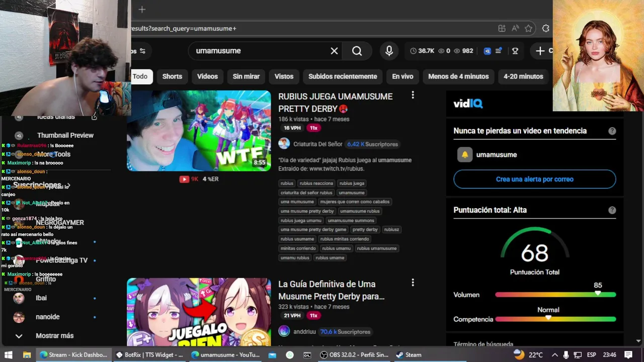Viewport: 644px width, 362px height.
Task: Click Volumen slider marker at 85
Action: 598,293
